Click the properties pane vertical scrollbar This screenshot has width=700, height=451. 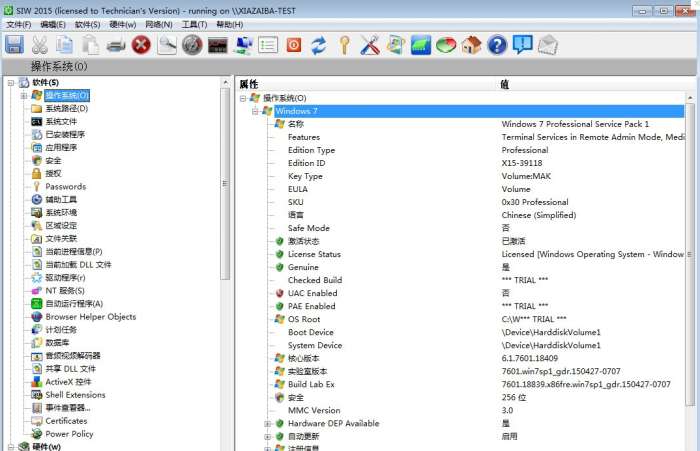(x=690, y=255)
